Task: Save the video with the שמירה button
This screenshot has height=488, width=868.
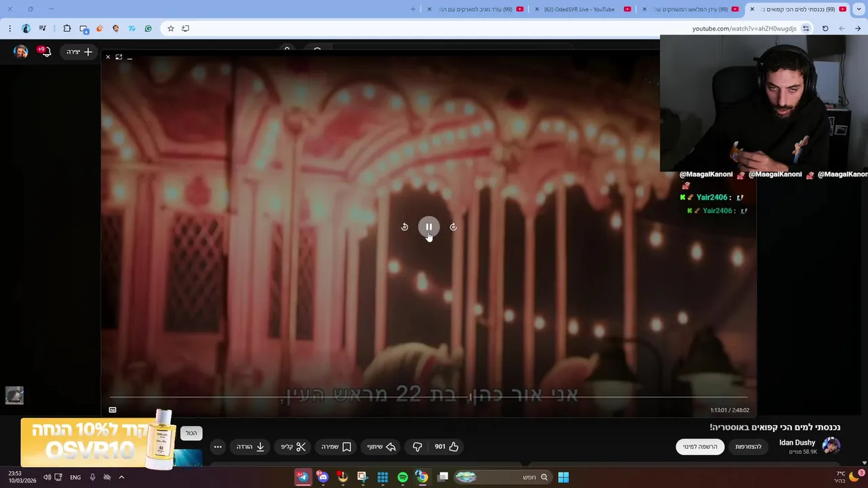Action: point(336,447)
